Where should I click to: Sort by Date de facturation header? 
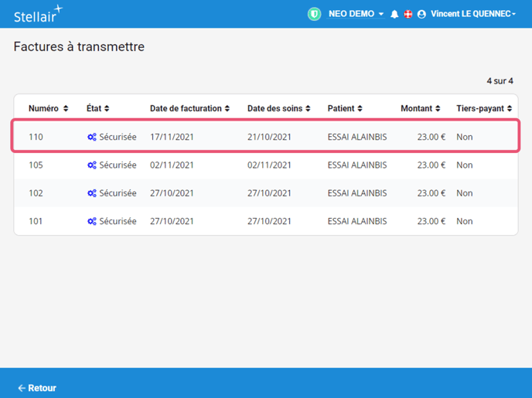(x=189, y=109)
